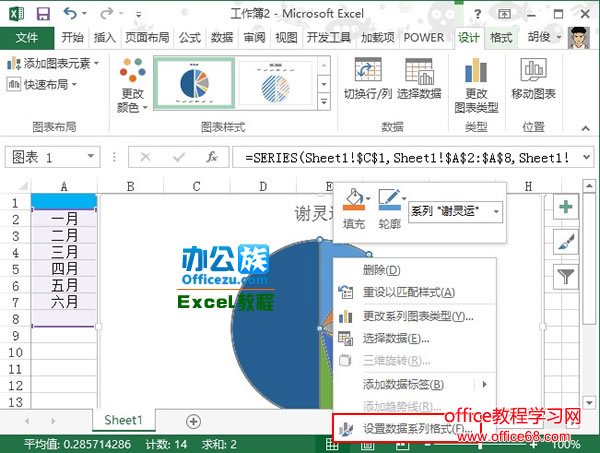Select column A header

coord(64,187)
